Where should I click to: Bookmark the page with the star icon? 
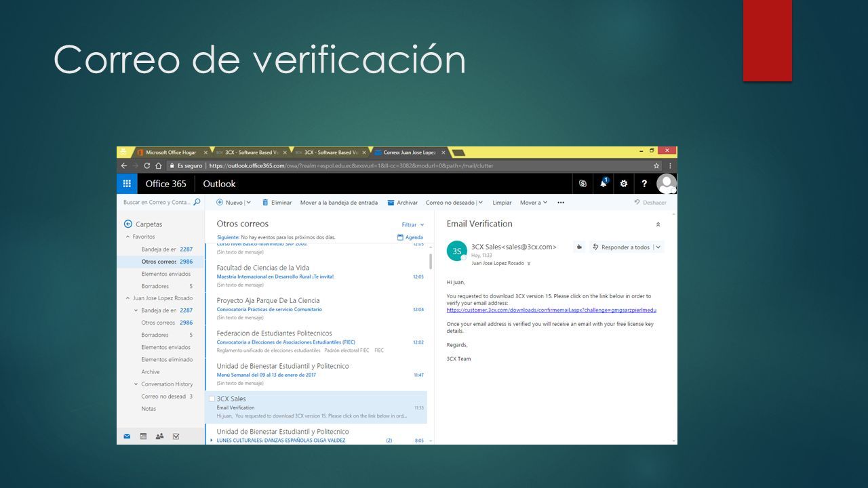656,165
